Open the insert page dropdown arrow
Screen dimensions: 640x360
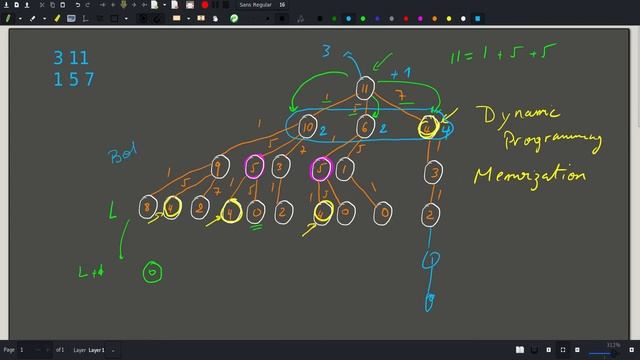point(164,5)
